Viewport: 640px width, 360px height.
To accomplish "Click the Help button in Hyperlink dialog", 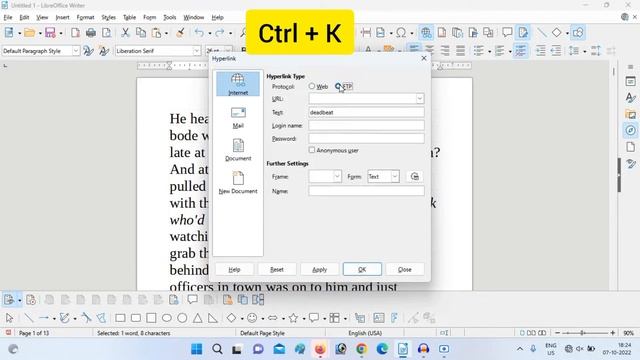I will (234, 269).
